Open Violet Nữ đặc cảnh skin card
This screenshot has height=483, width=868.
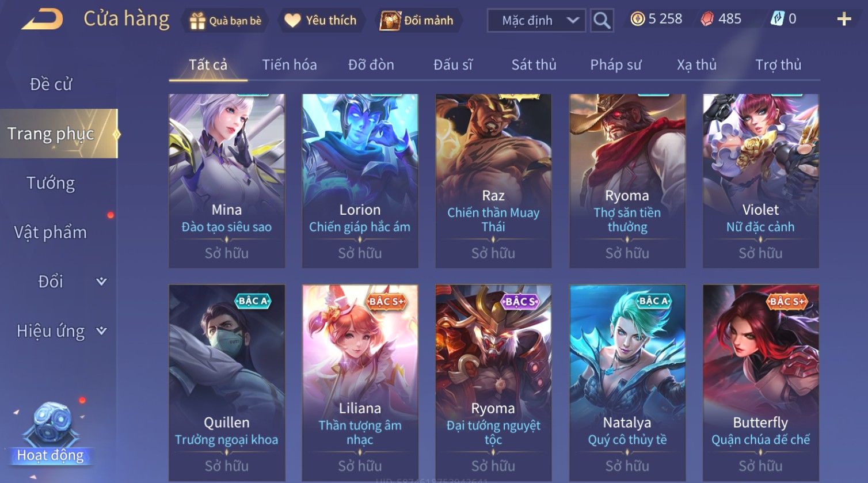point(760,181)
